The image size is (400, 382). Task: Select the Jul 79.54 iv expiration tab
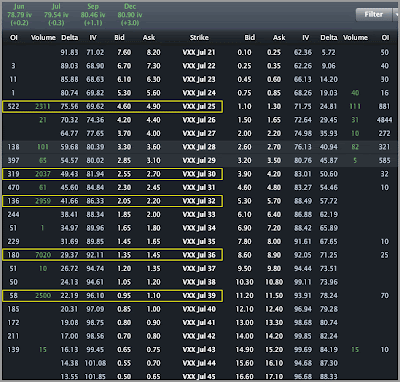tap(56, 15)
